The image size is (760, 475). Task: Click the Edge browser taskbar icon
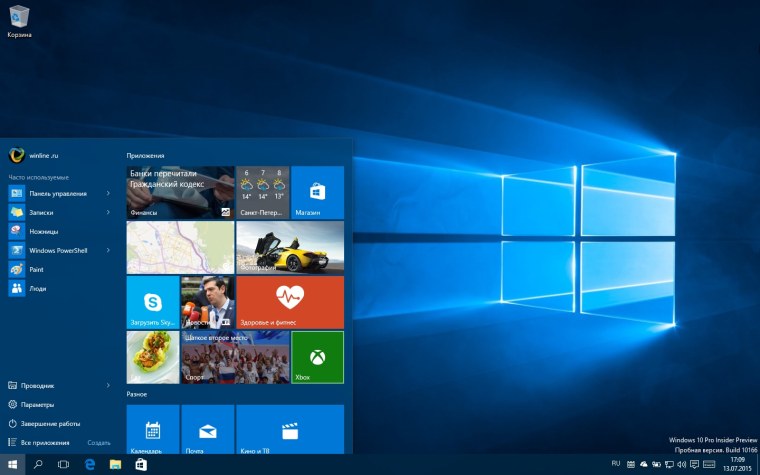(90, 464)
